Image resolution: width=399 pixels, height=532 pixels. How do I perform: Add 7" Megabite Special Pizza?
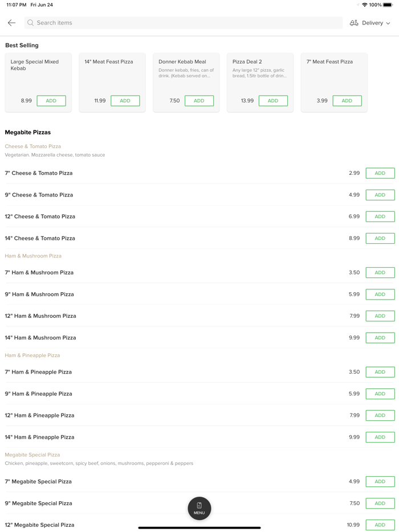380,481
